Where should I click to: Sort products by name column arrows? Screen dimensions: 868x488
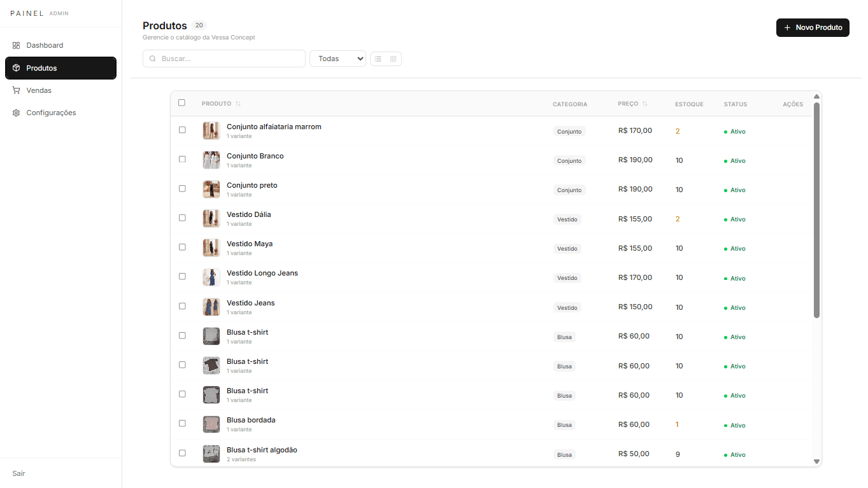point(238,104)
